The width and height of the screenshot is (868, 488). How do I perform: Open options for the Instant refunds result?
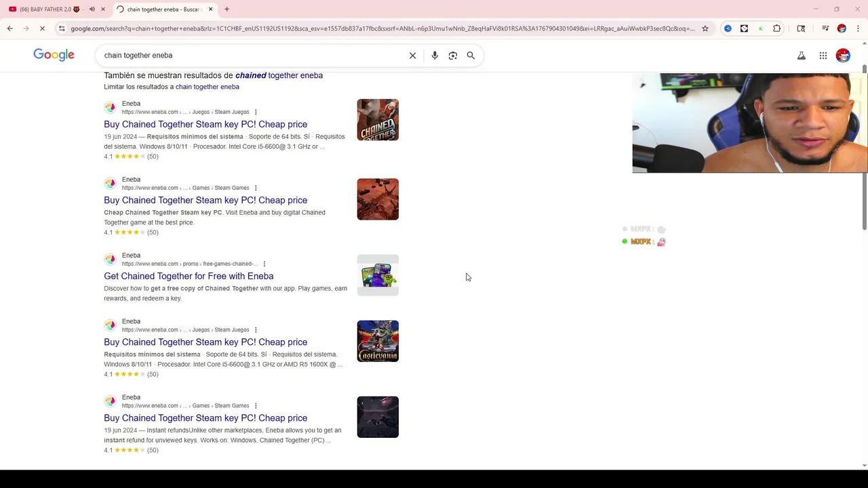256,405
